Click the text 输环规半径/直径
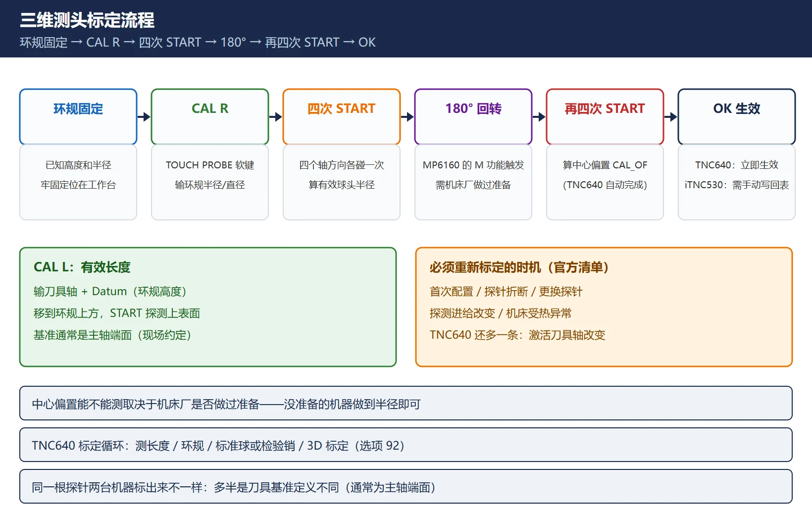 [x=210, y=185]
